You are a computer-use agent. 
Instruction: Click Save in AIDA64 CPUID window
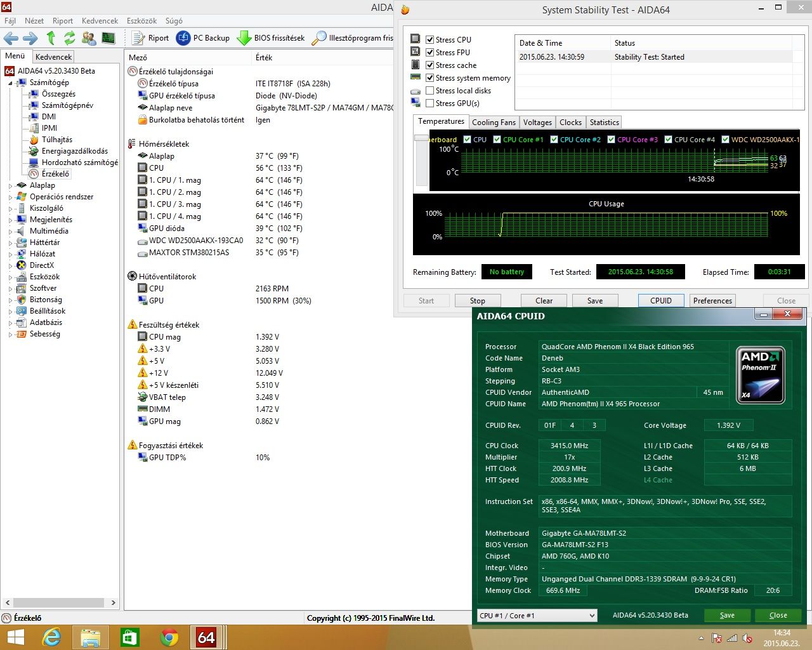[x=727, y=615]
